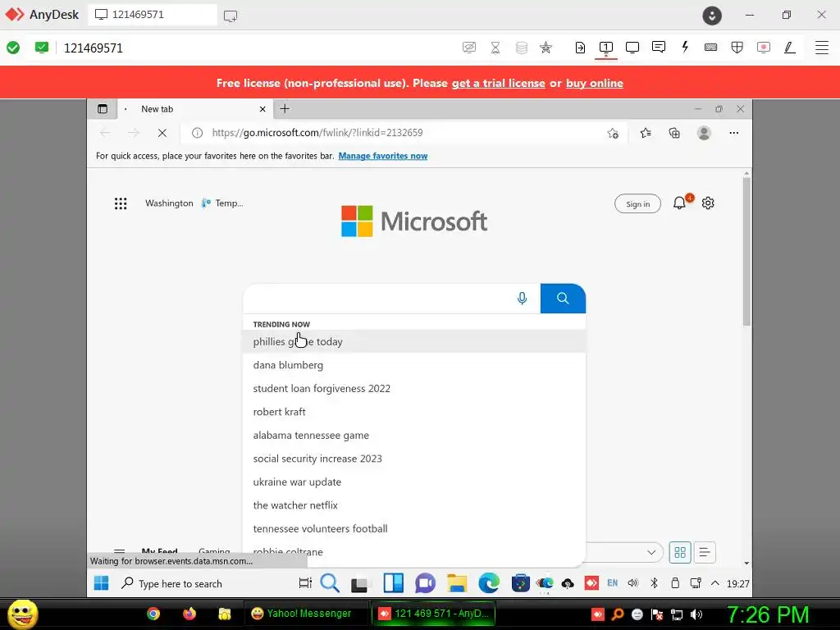Click the shield permissions icon
840x630 pixels.
(737, 47)
